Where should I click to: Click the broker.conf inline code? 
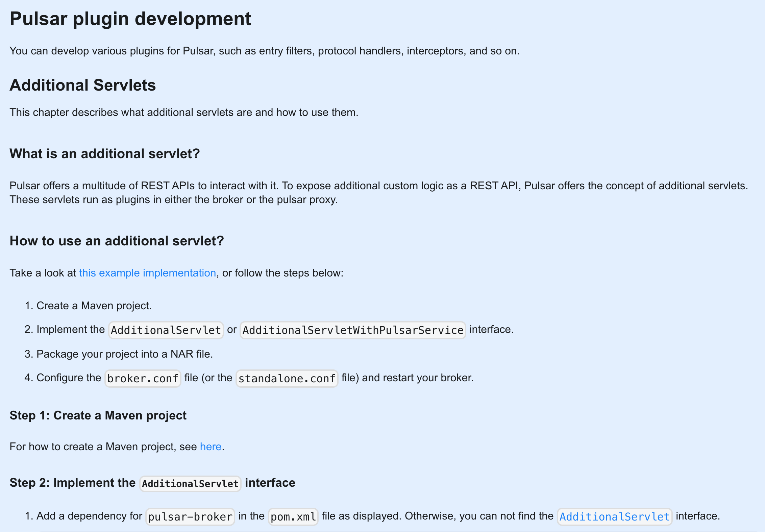(x=143, y=378)
